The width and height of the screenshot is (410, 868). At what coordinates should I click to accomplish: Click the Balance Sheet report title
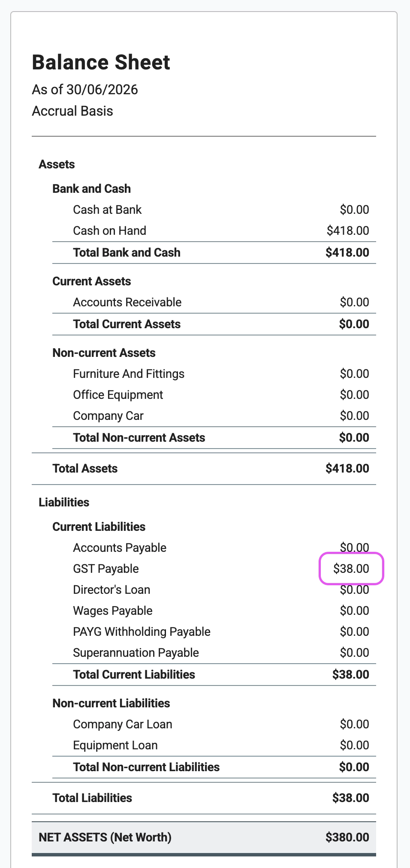(x=101, y=63)
